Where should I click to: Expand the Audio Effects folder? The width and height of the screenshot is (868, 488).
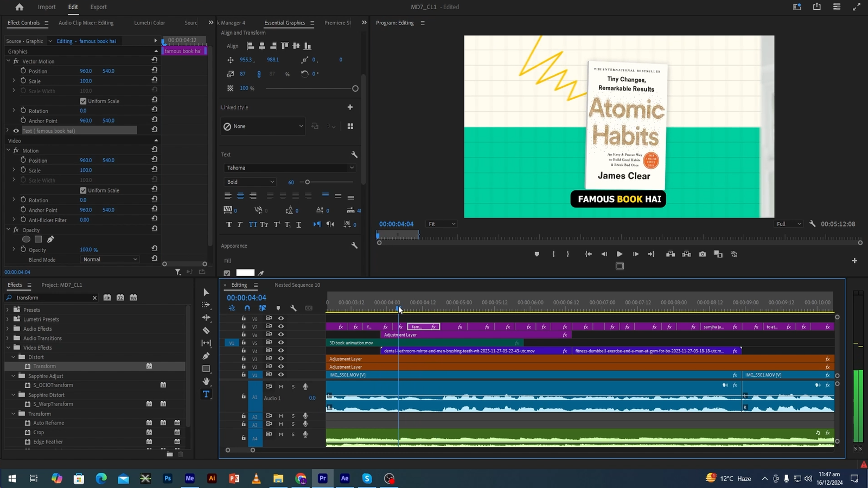[x=8, y=329]
